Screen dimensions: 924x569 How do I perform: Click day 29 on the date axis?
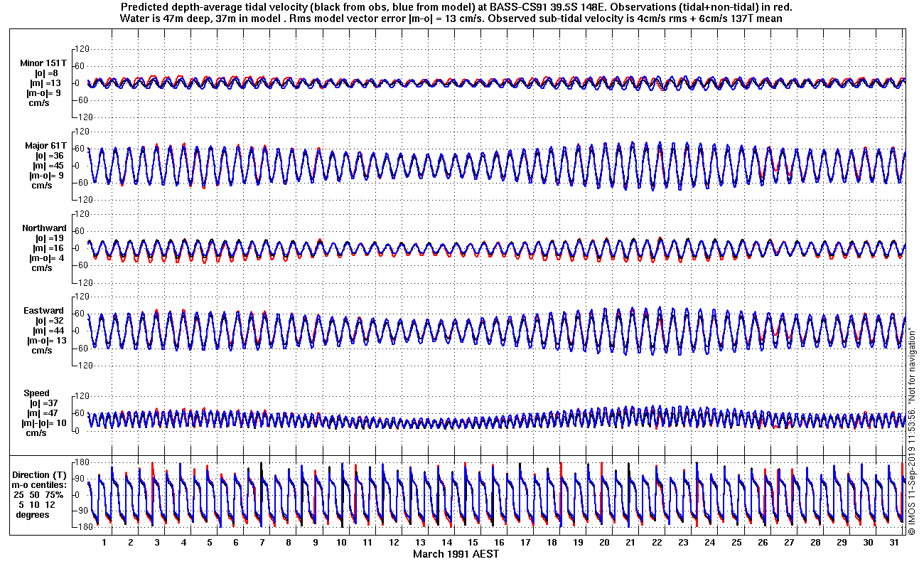tap(841, 543)
